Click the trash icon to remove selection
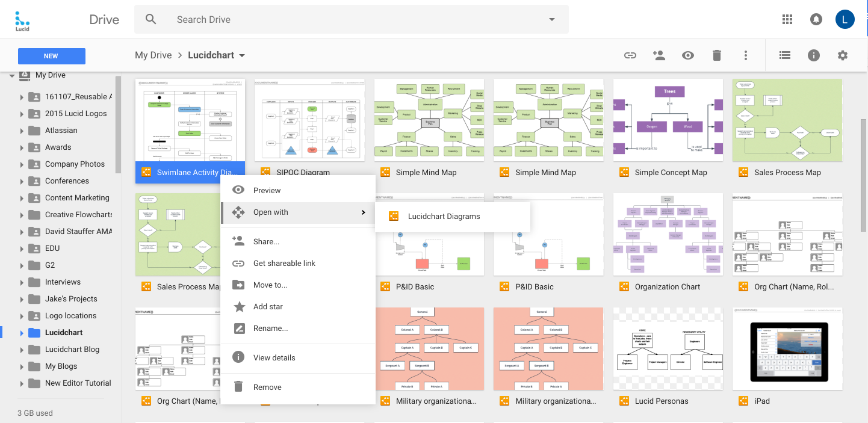 coord(717,55)
